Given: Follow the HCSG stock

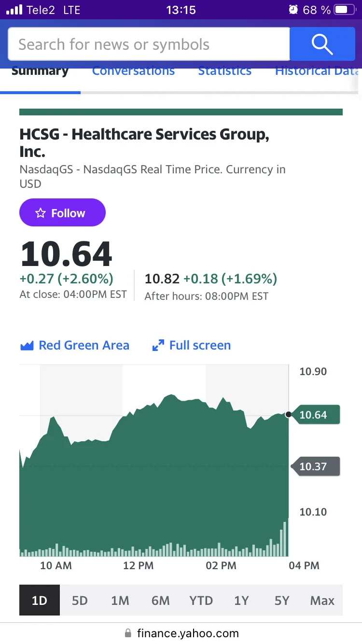Looking at the screenshot, I should coord(62,212).
